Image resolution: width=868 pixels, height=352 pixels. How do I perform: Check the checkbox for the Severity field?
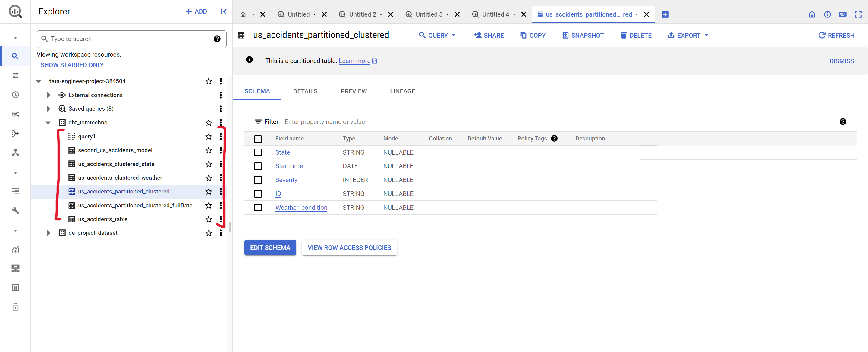tap(258, 180)
